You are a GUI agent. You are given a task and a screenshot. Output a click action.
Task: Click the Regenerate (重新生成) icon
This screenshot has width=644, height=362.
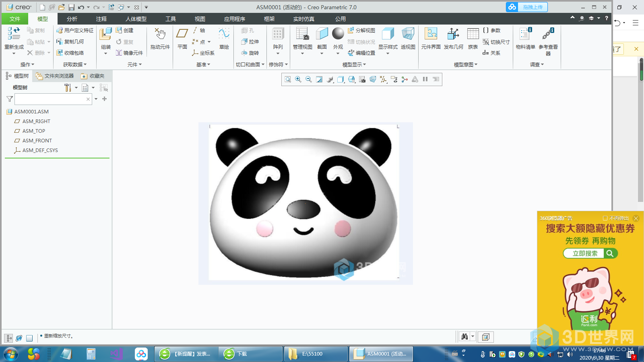pos(14,33)
